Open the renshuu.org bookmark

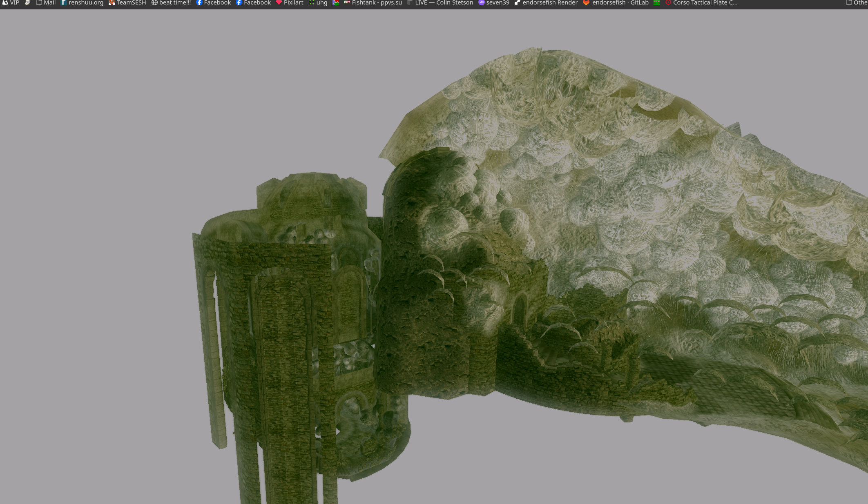(x=82, y=3)
